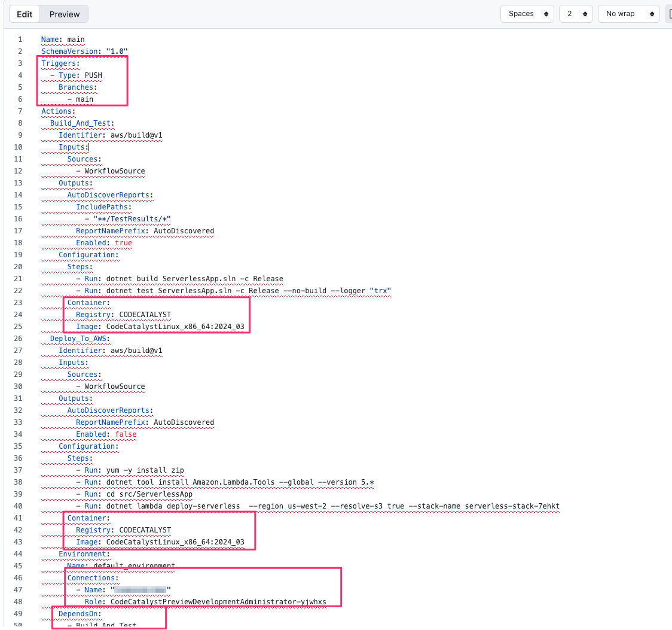
Task: Click the Build_And_Test action name
Action: (80, 123)
